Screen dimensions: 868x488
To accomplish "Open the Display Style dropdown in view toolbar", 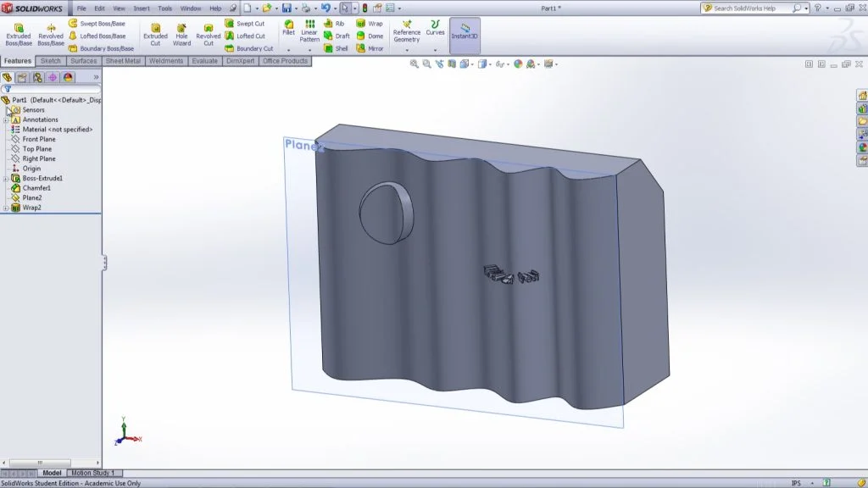I will (x=490, y=62).
